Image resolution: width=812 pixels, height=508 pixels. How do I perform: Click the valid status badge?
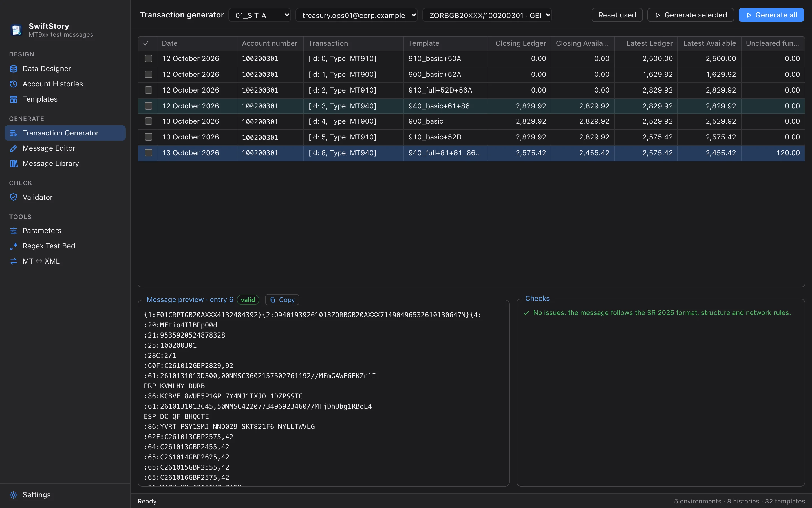point(248,300)
